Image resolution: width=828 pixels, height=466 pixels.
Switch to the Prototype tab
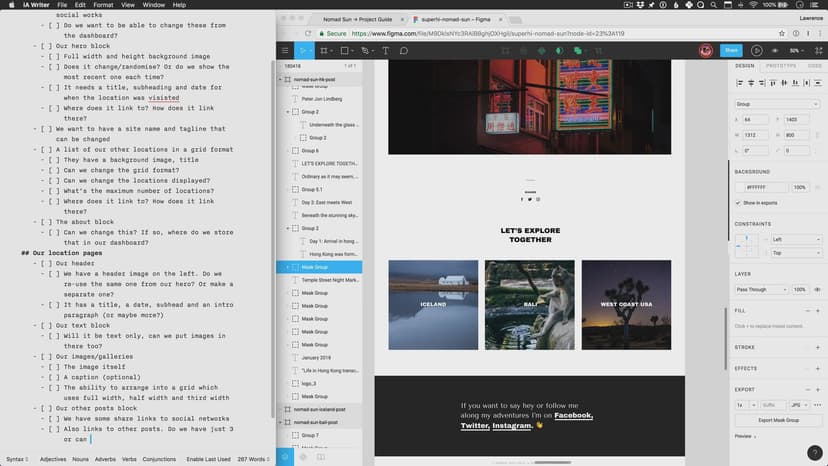[x=781, y=66]
